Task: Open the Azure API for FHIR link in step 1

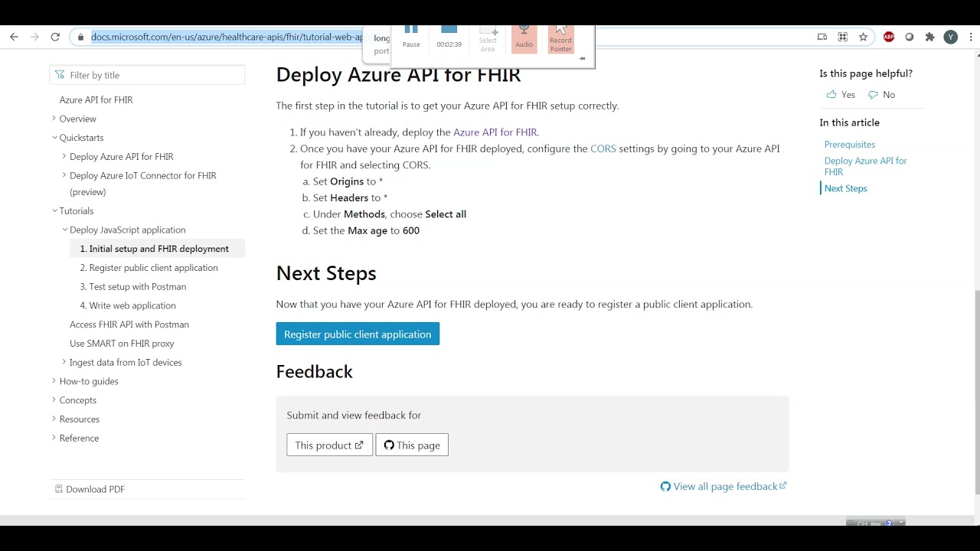Action: 495,132
